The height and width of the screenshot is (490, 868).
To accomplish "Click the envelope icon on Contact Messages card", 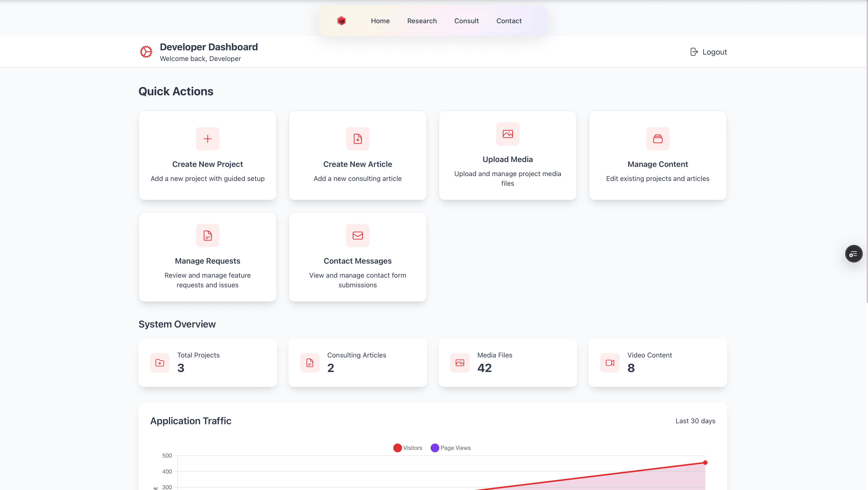I will pyautogui.click(x=358, y=235).
